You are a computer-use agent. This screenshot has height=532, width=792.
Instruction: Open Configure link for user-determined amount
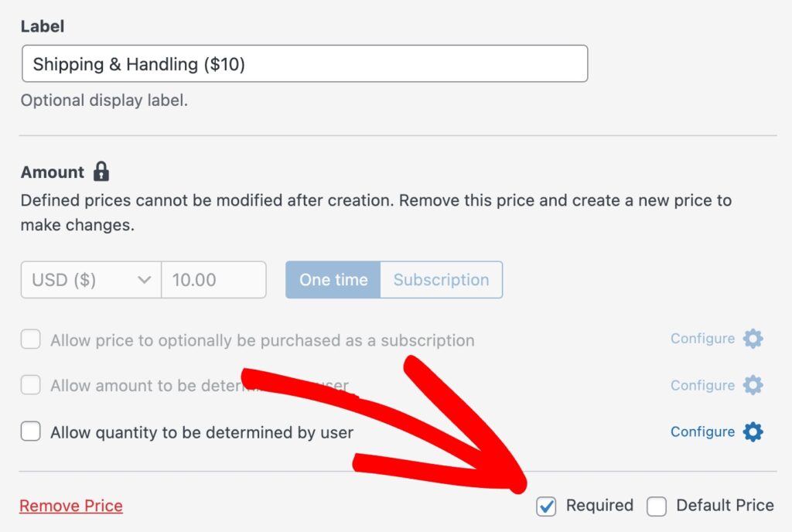pos(702,385)
